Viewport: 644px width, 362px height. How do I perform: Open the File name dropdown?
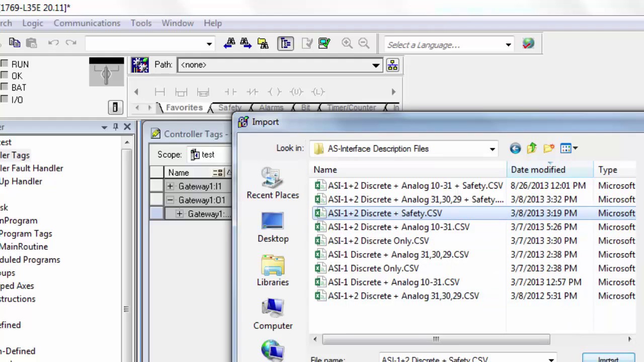pos(551,359)
